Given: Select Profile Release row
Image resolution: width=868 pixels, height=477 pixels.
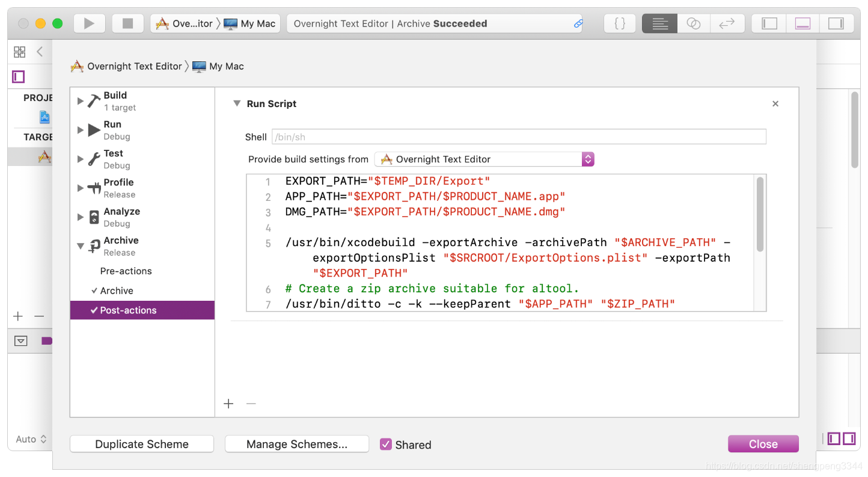Looking at the screenshot, I should tap(142, 188).
